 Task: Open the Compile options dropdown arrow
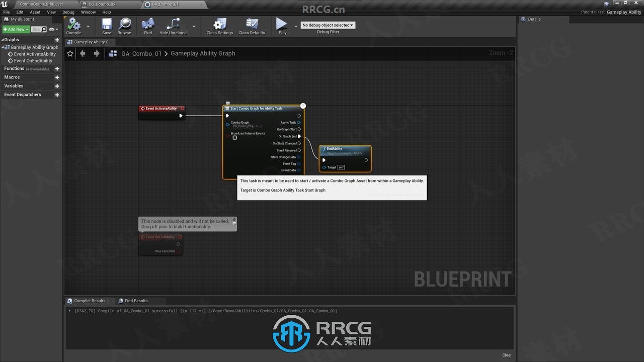(x=88, y=26)
